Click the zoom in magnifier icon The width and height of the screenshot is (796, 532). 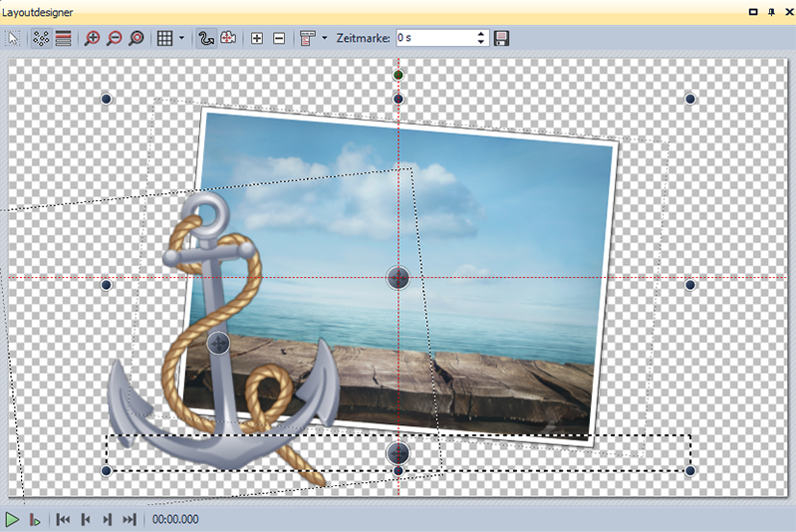click(x=93, y=38)
